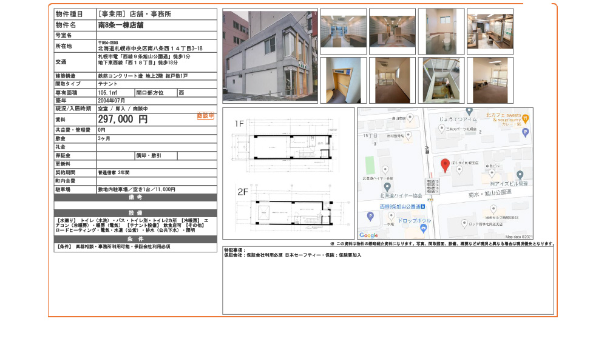The height and width of the screenshot is (364, 607).
Task: Click the parking icon beside 一水庵
Action: pyautogui.click(x=370, y=215)
